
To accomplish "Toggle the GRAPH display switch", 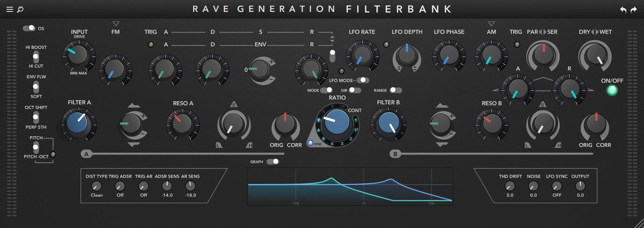I will click(x=273, y=162).
